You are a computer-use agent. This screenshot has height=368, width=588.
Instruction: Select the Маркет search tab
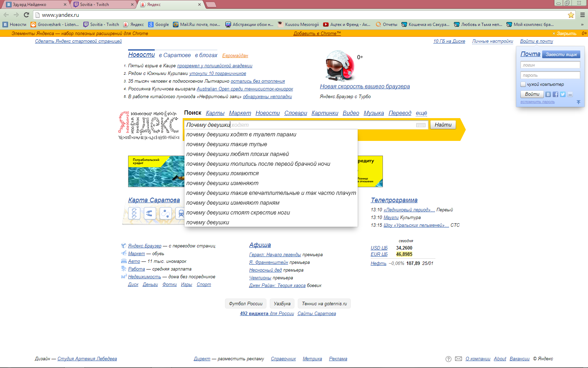(240, 113)
